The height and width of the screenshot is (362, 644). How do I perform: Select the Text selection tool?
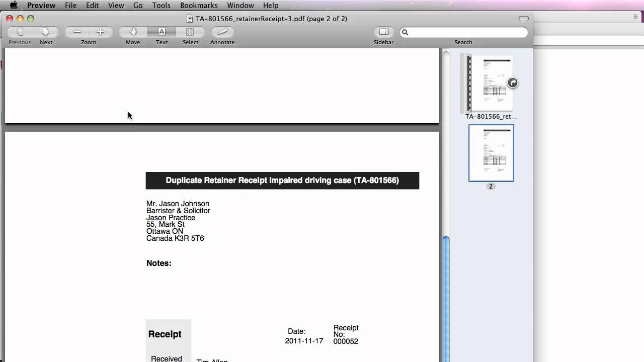click(x=162, y=32)
